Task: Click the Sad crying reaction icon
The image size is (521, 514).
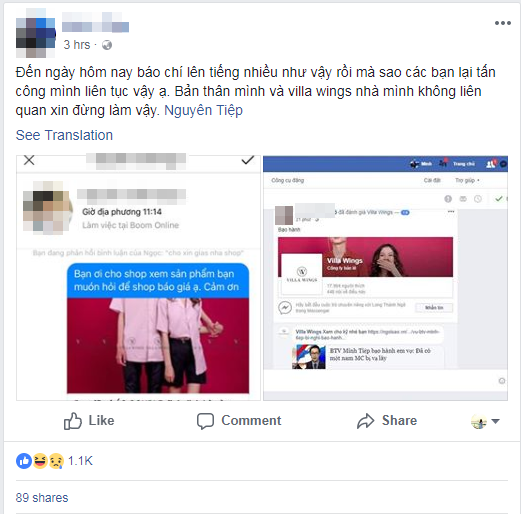Action: click(56, 461)
